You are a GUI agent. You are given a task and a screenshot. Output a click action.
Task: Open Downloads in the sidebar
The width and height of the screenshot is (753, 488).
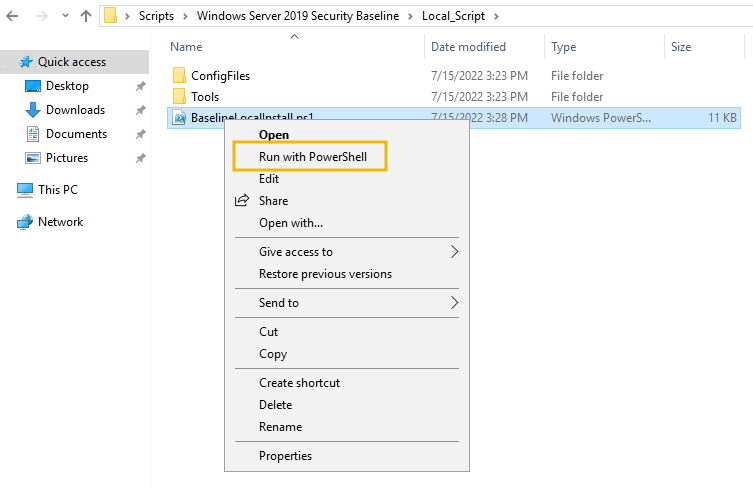pyautogui.click(x=75, y=110)
